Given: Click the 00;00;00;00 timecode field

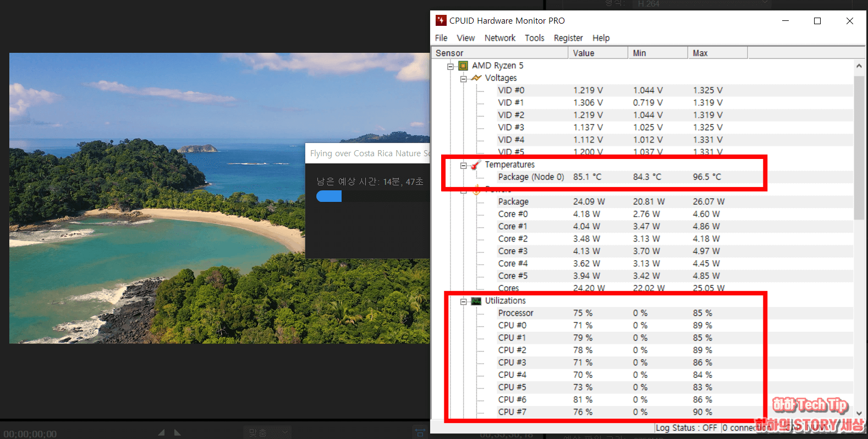Looking at the screenshot, I should [x=30, y=433].
